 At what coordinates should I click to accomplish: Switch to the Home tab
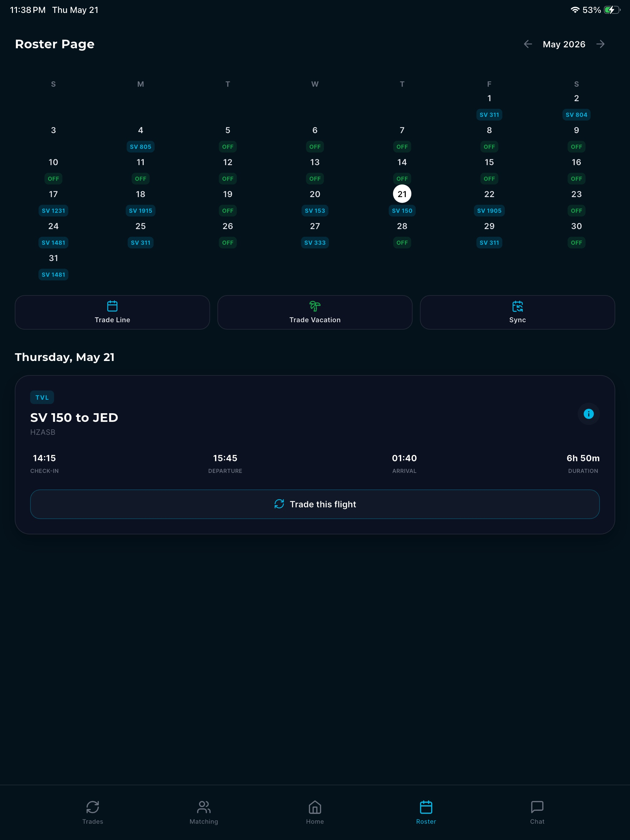(x=315, y=813)
